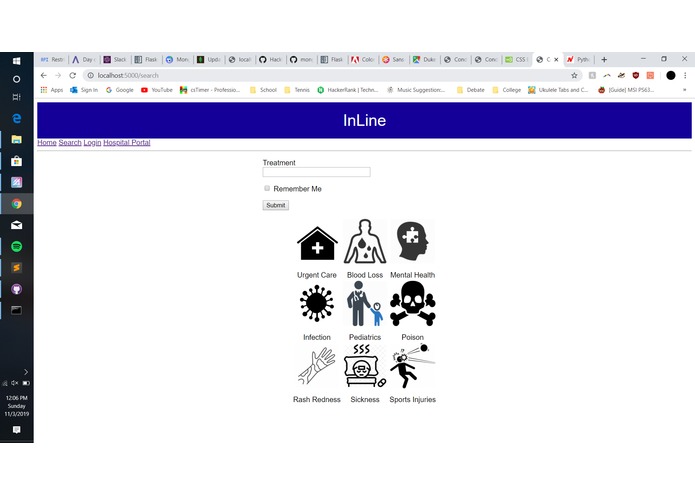695x494 pixels.
Task: Open the Debate bookmarks folder
Action: (x=470, y=90)
